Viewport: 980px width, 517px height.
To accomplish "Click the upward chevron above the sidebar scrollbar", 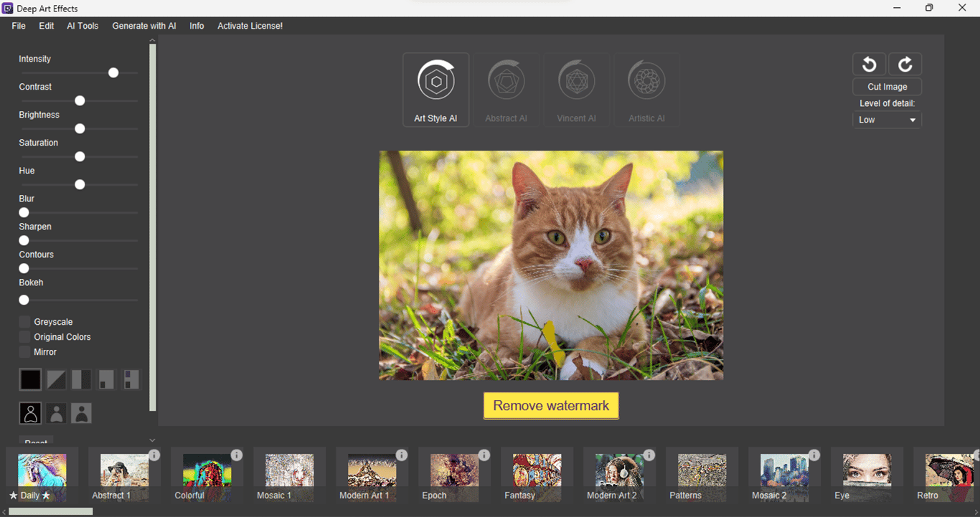I will click(151, 42).
